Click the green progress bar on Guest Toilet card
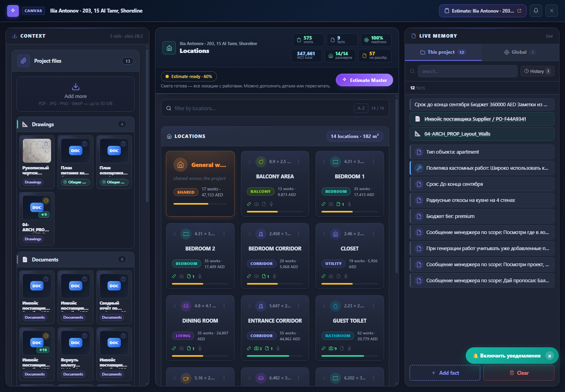 pyautogui.click(x=350, y=356)
